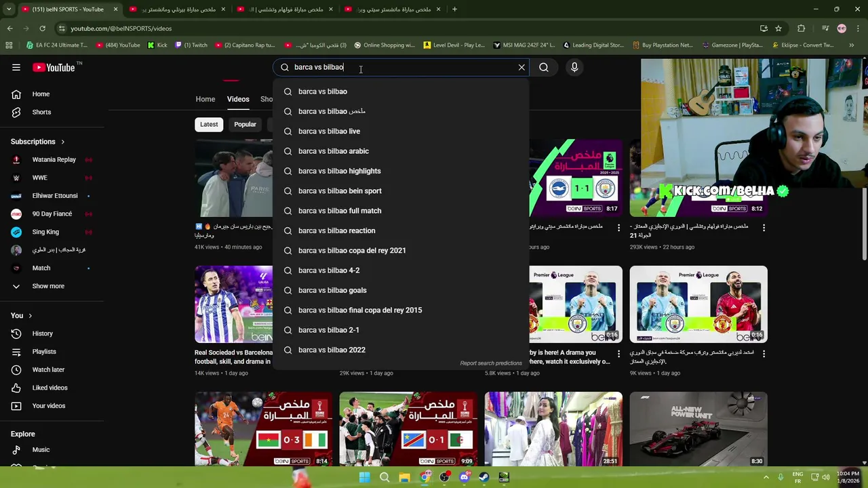This screenshot has width=868, height=488.
Task: Open Music under Explore
Action: pyautogui.click(x=52, y=449)
